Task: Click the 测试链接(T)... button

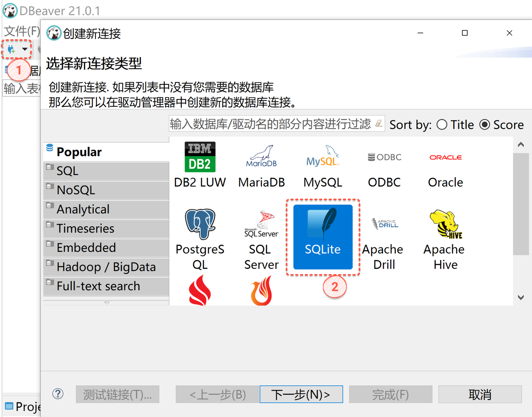Action: (x=117, y=394)
